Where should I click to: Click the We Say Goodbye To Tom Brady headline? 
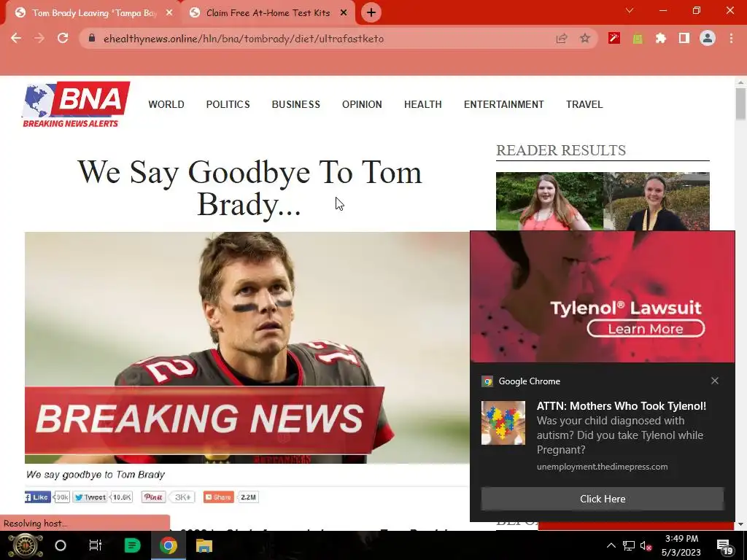[x=249, y=188]
